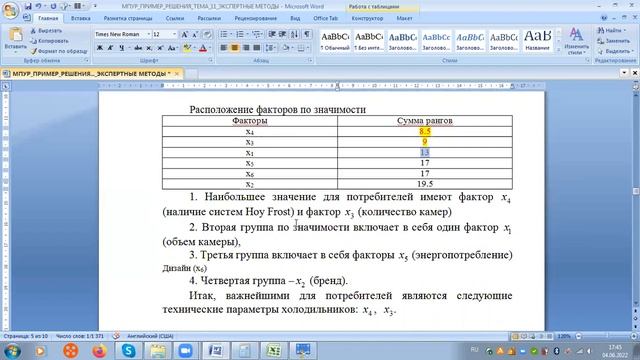Screen dimensions: 640x360
Task: Cut selection with Вырезать
Action: (x=46, y=31)
